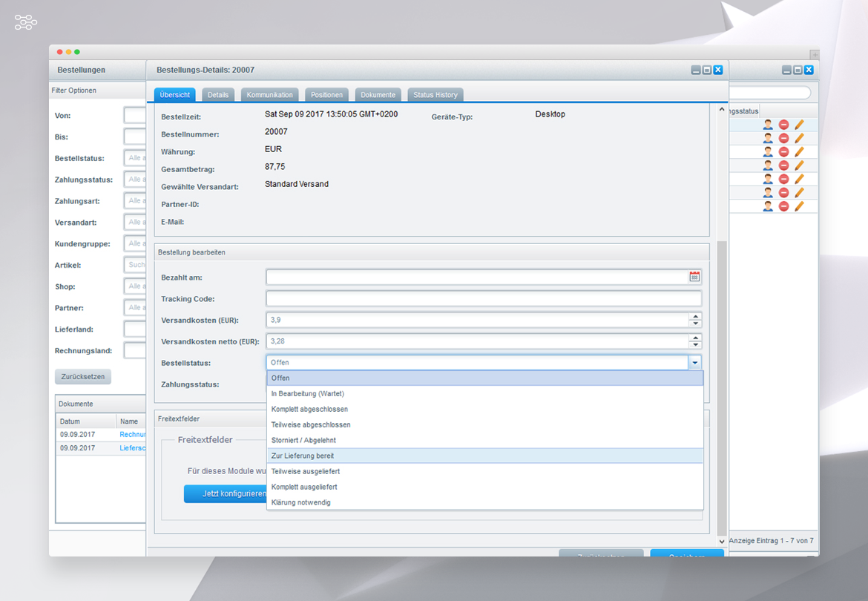Open the Status History tab

[435, 95]
